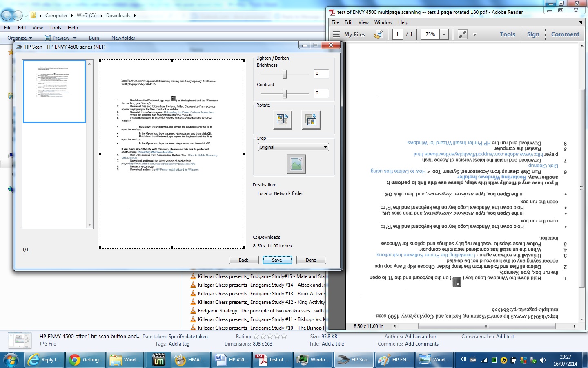Open the recent pages dropdown beside Forward button
The width and height of the screenshot is (588, 368).
(x=26, y=16)
